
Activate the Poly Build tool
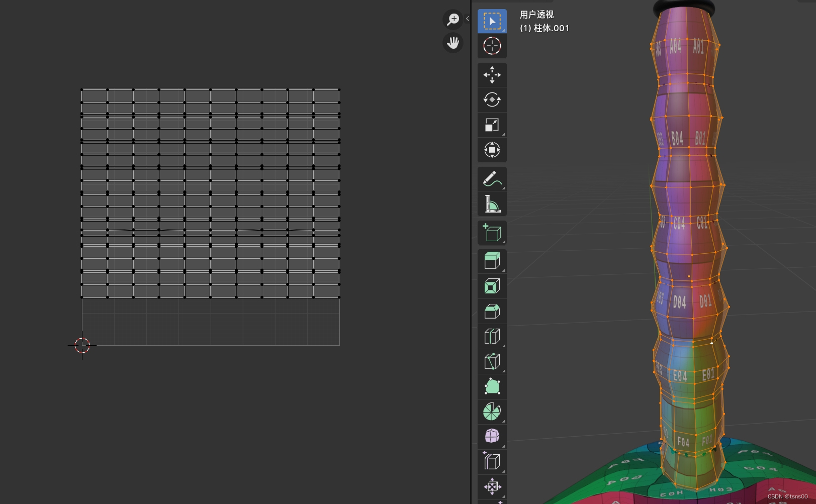click(492, 386)
